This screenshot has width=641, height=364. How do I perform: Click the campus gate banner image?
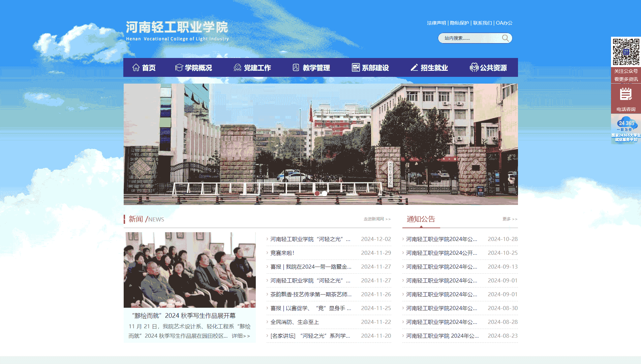point(320,144)
